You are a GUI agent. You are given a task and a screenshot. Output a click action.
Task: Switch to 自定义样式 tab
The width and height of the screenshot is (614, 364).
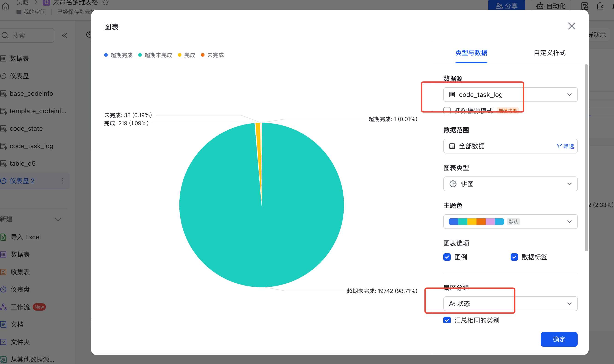550,53
